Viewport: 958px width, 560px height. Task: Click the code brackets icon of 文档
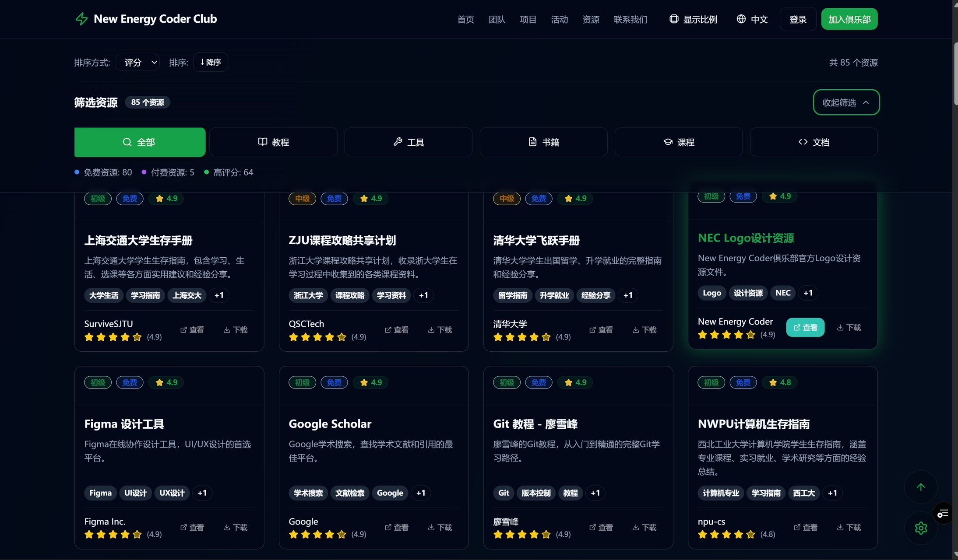click(803, 142)
